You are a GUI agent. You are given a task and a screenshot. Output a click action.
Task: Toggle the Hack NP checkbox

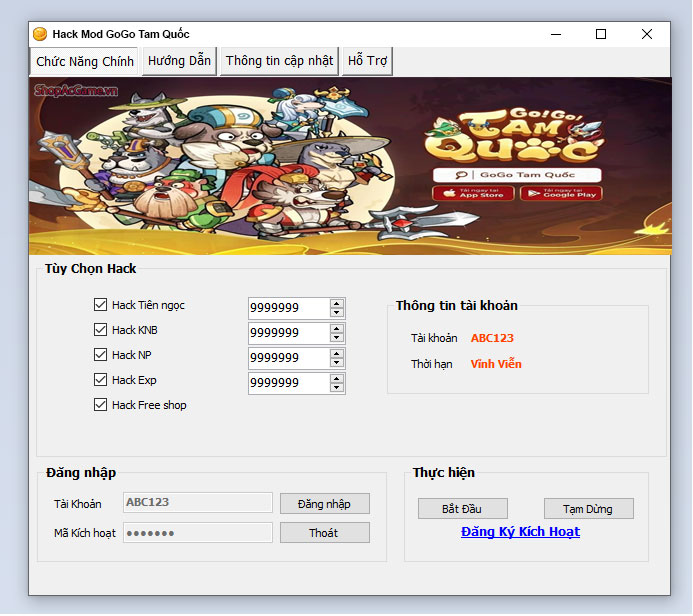click(100, 355)
